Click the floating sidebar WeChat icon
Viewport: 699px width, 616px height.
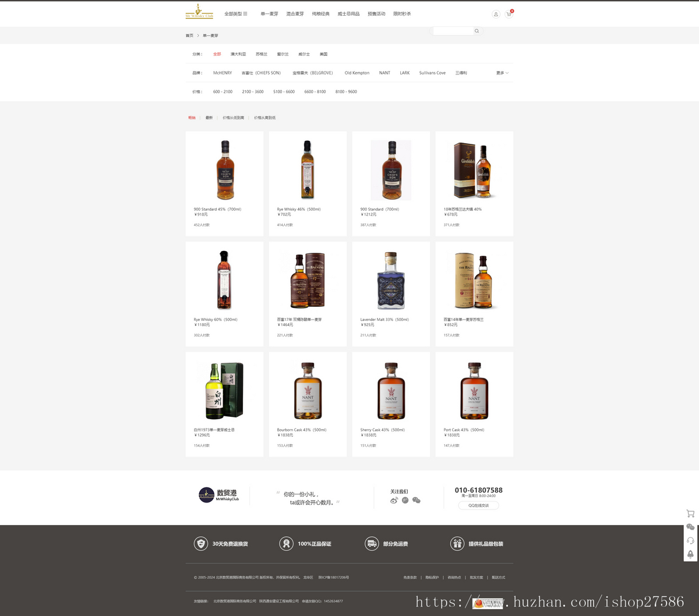pyautogui.click(x=690, y=527)
